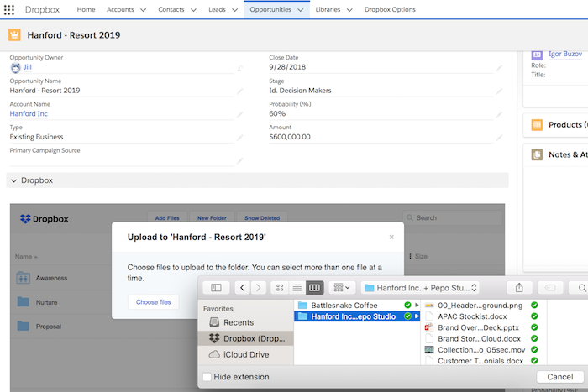Expand the Accounts menu chevron
The height and width of the screenshot is (392, 588).
coord(142,9)
